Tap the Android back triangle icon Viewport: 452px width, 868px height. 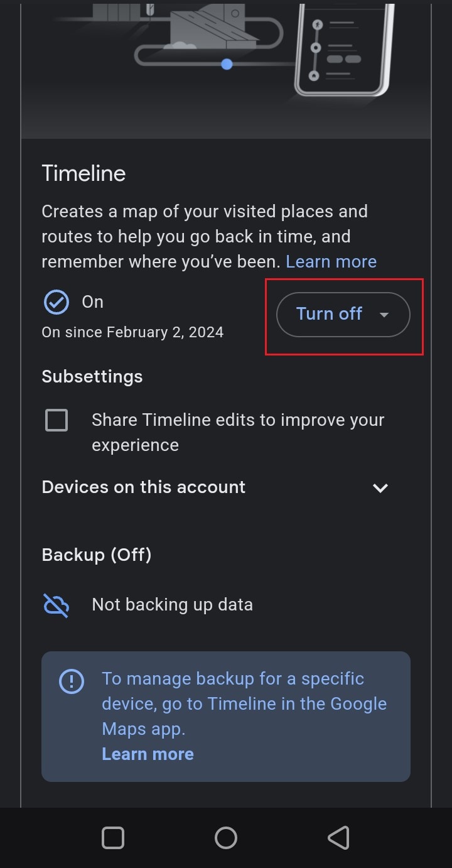[x=338, y=838]
